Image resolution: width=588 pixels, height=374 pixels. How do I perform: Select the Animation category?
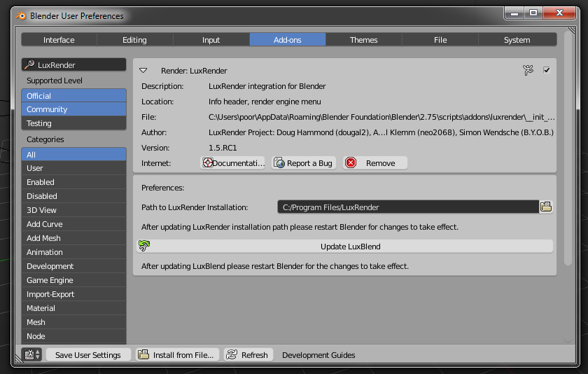[x=74, y=252]
